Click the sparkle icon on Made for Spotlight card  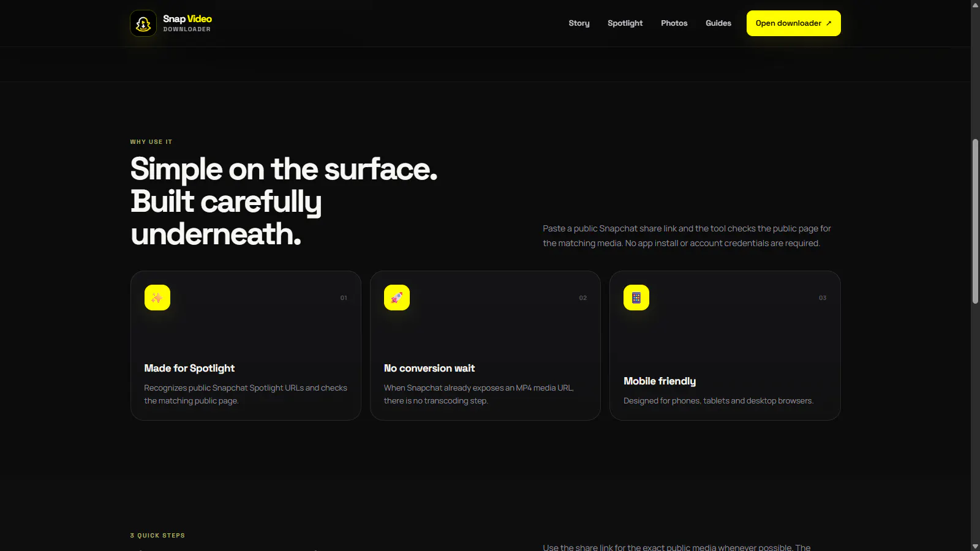pos(157,298)
